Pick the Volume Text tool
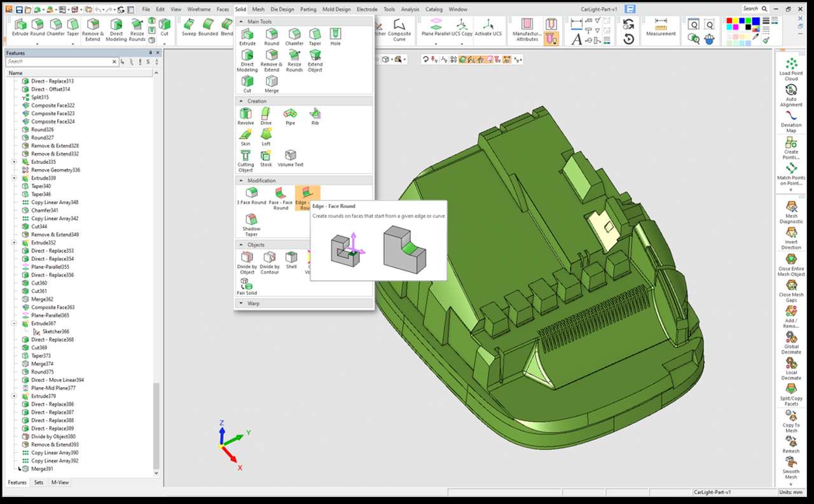This screenshot has height=504, width=814. point(290,158)
